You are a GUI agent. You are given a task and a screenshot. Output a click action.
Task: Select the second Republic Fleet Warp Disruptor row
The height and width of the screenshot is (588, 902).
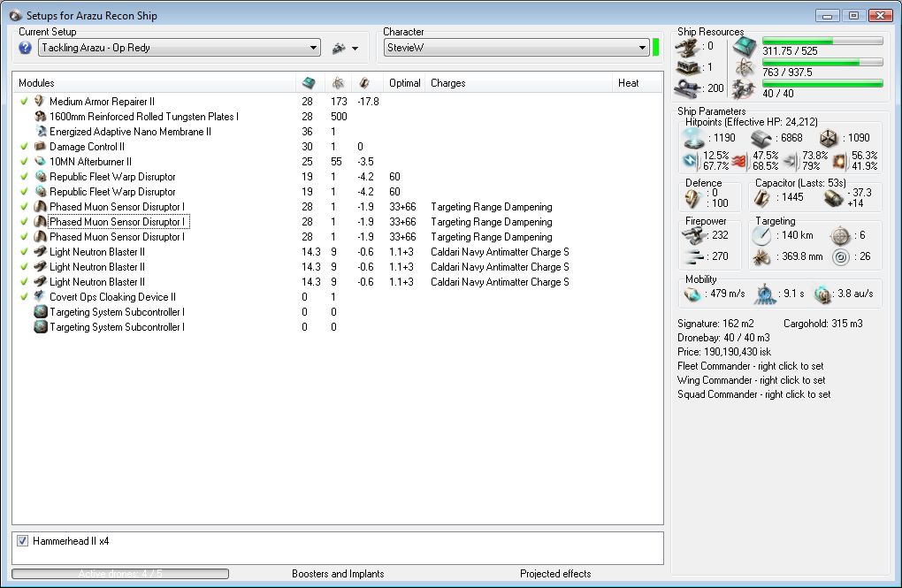[338, 192]
